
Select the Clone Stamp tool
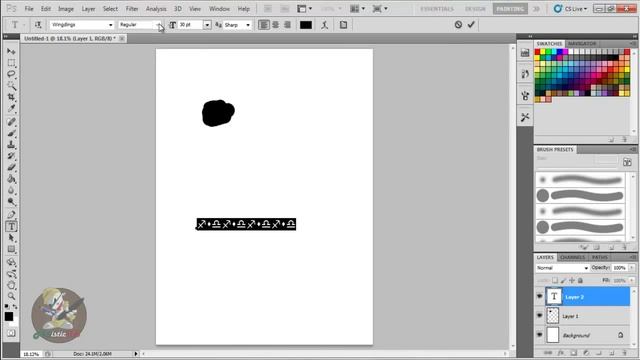[x=11, y=144]
